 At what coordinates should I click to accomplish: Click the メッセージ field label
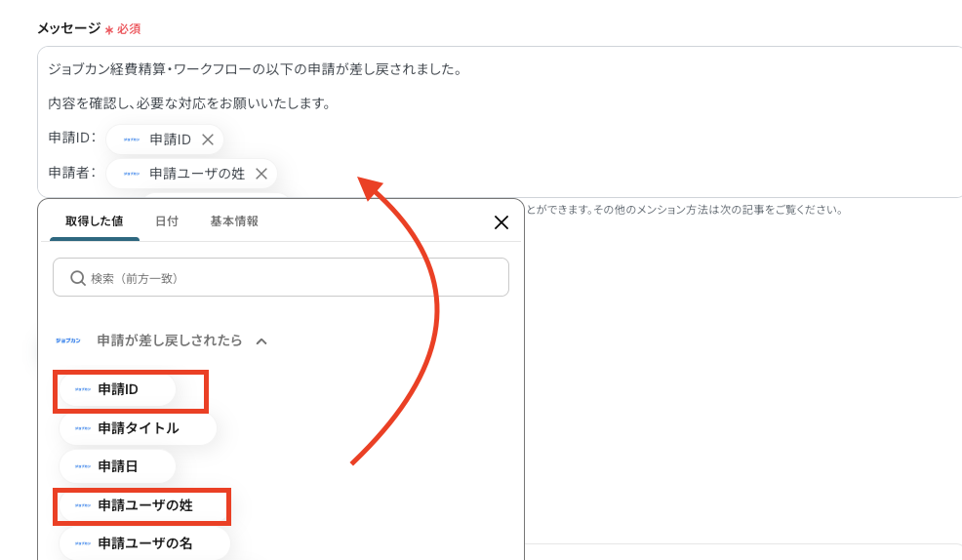pyautogui.click(x=68, y=28)
